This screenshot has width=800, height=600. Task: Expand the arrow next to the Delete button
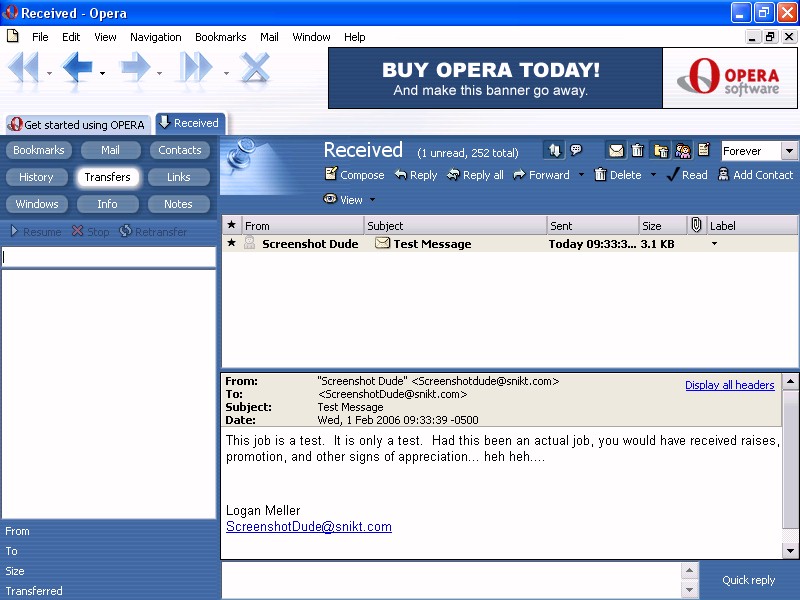[x=653, y=175]
